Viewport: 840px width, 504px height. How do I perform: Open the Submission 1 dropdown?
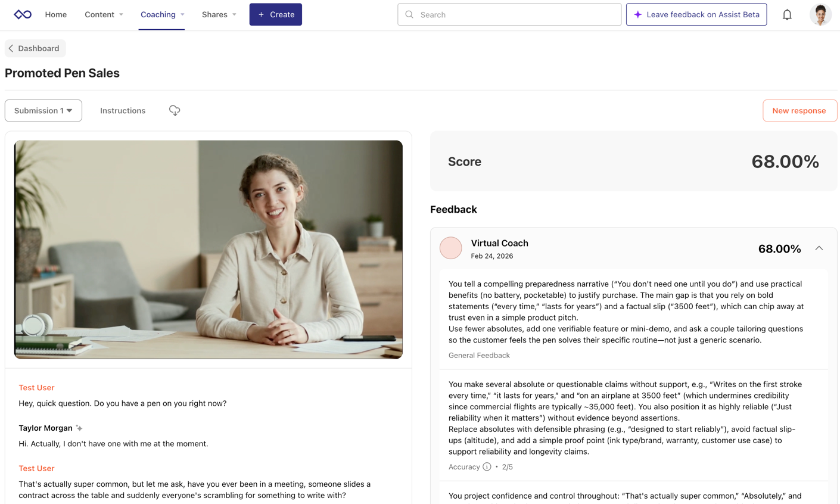[x=43, y=110]
